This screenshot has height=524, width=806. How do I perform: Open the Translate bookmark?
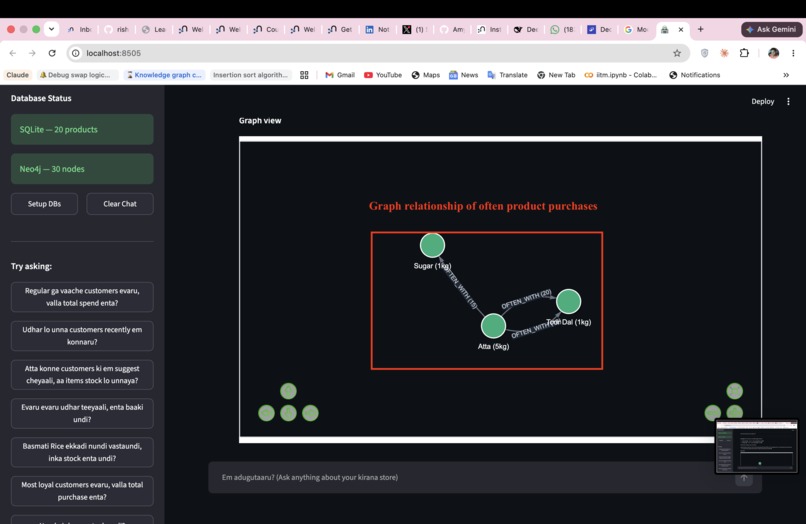pyautogui.click(x=507, y=75)
